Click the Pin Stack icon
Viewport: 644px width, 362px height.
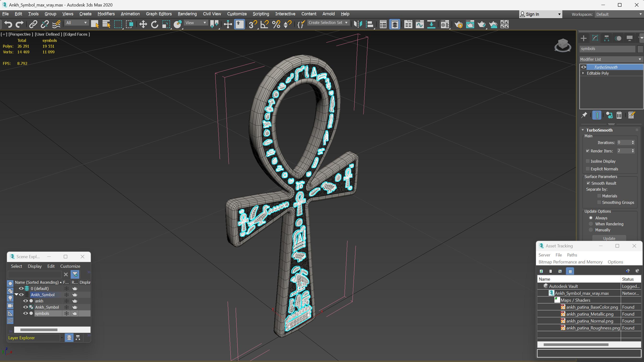584,115
